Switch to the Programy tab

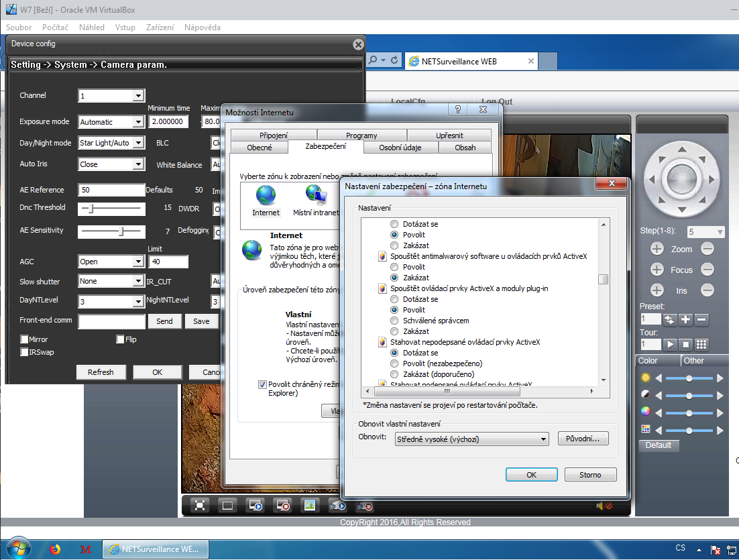pos(361,135)
